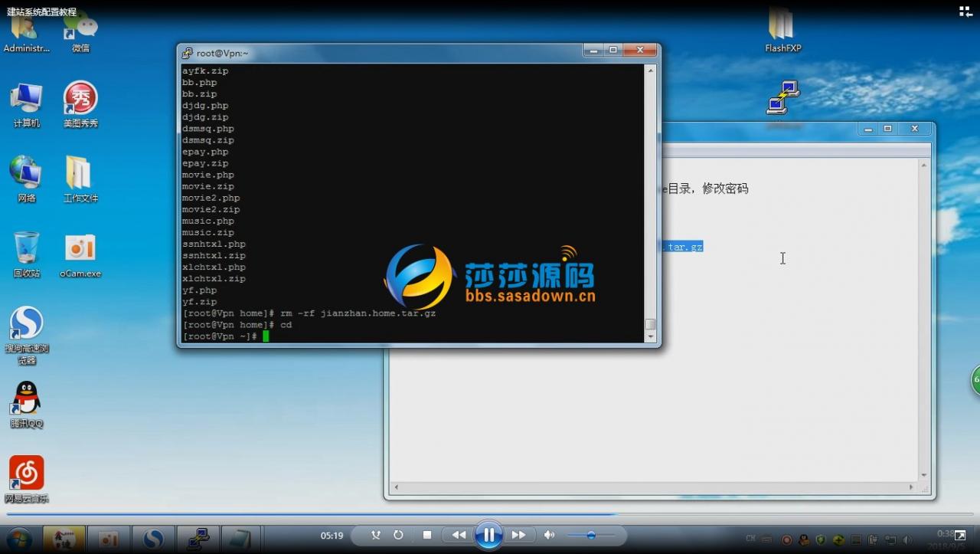Image resolution: width=980 pixels, height=554 pixels.
Task: Click the highlighted tar.gz text in Notepad
Action: point(682,247)
